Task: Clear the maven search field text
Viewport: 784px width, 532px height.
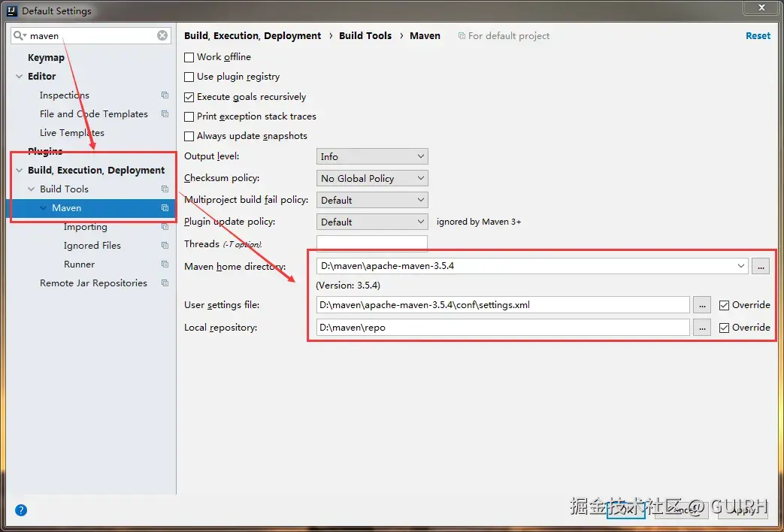Action: 162,35
